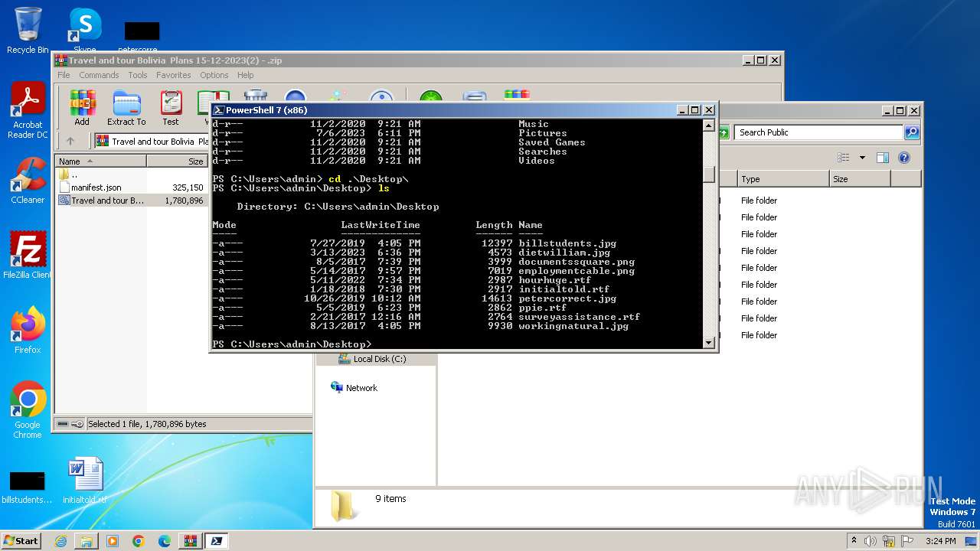The width and height of the screenshot is (980, 551).
Task: Click the PowerShell scrollbar up arrow
Action: pos(709,126)
